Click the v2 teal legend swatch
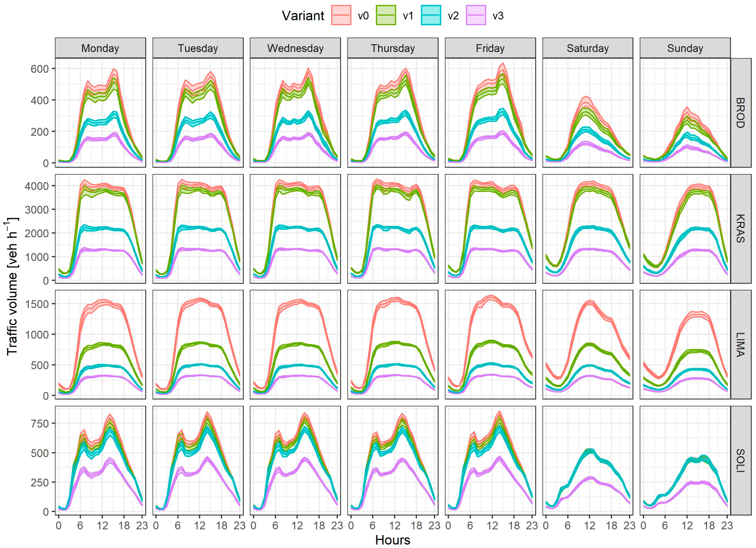The height and width of the screenshot is (548, 756). tap(431, 15)
